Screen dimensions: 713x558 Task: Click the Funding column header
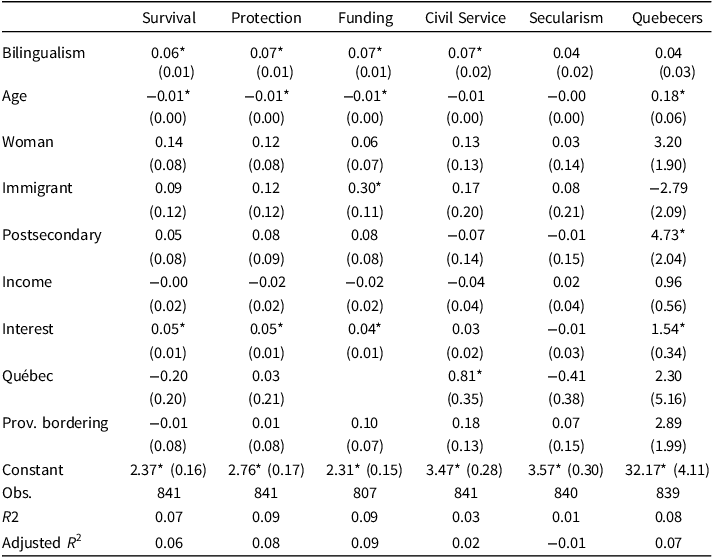(x=359, y=18)
